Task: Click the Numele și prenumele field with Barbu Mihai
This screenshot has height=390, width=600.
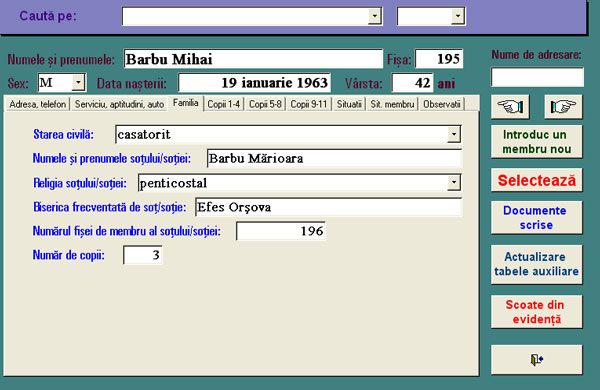Action: point(253,59)
